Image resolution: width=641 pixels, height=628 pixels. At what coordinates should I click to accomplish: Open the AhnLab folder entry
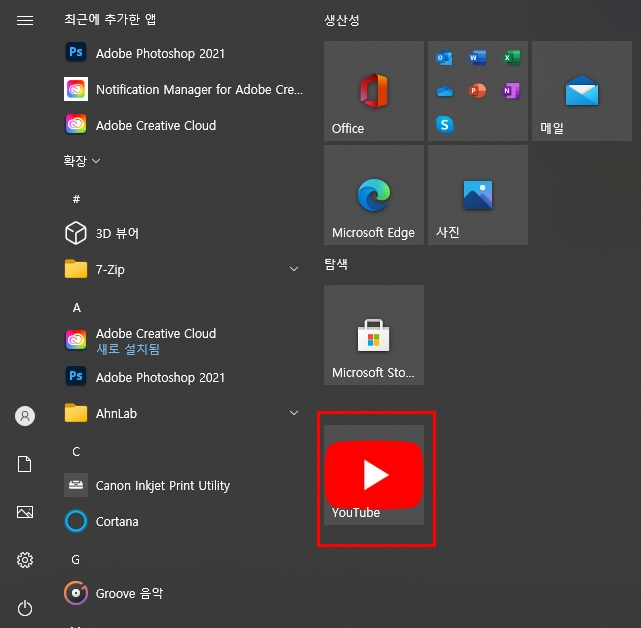pos(184,413)
